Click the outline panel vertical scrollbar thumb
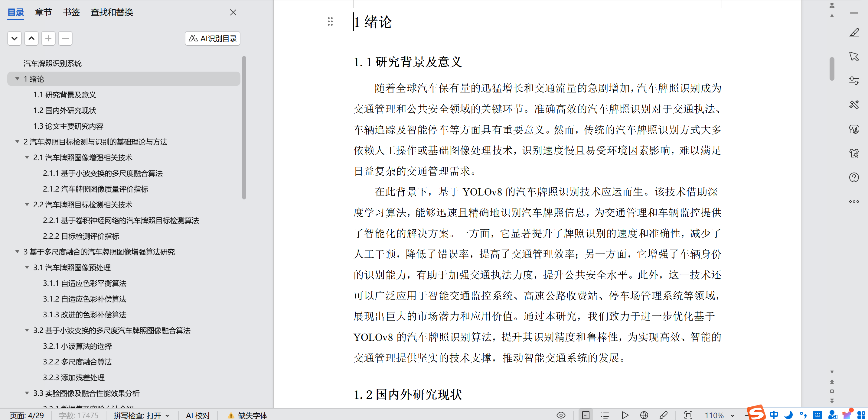868x420 pixels. [244, 128]
